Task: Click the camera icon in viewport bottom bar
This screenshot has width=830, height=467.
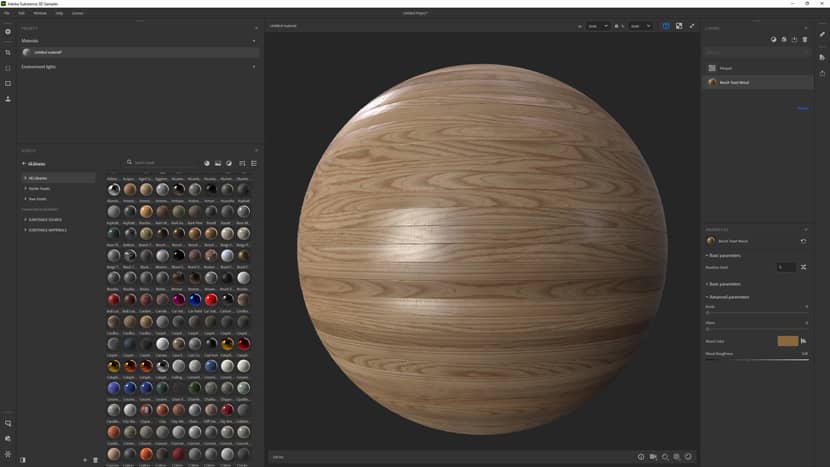Action: click(x=653, y=457)
